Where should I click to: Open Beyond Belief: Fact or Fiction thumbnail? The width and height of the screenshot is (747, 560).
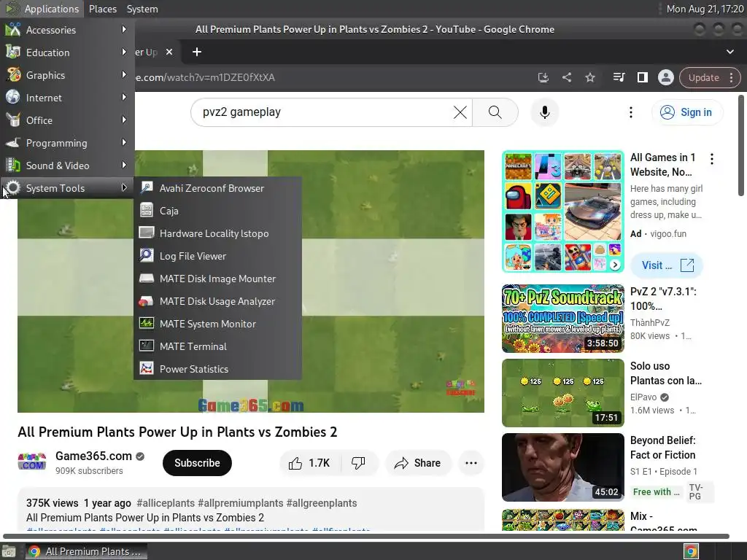(x=562, y=467)
